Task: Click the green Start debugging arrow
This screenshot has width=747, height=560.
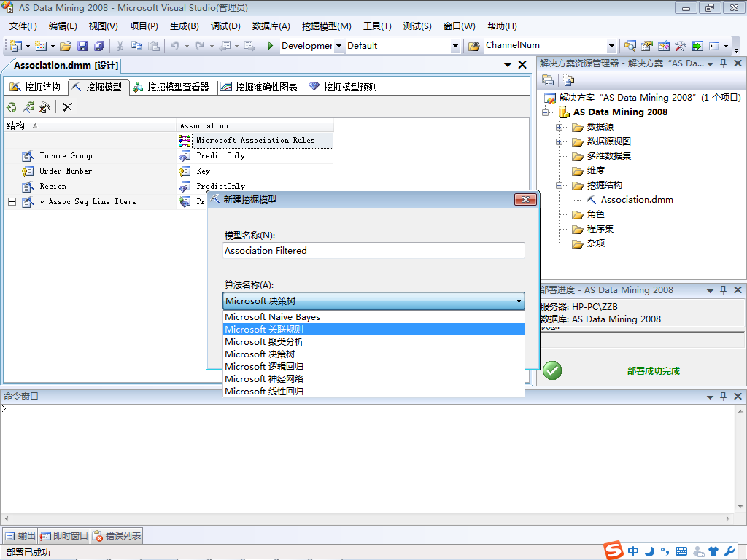Action: (x=270, y=46)
